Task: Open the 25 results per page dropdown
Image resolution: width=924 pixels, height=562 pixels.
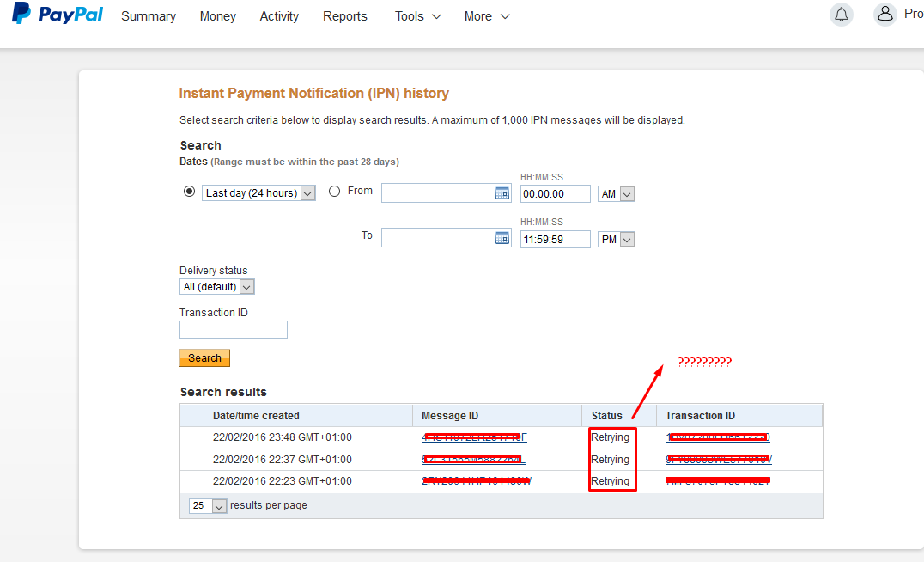Action: tap(208, 506)
